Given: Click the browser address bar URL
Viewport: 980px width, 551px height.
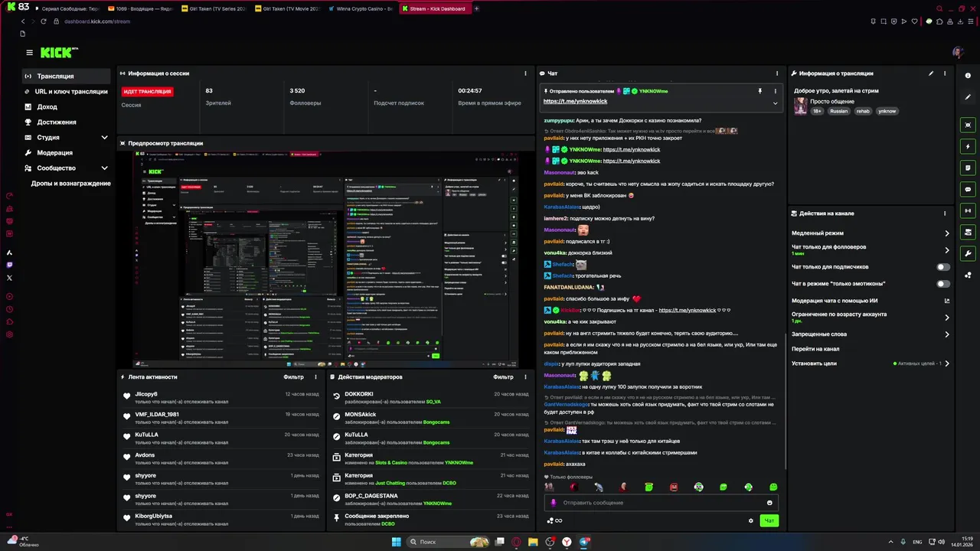Looking at the screenshot, I should [97, 21].
